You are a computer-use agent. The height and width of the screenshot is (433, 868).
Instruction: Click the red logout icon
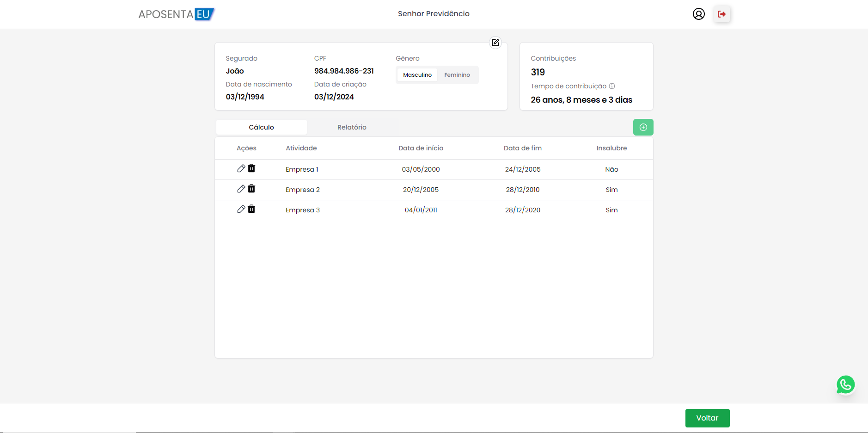click(721, 14)
